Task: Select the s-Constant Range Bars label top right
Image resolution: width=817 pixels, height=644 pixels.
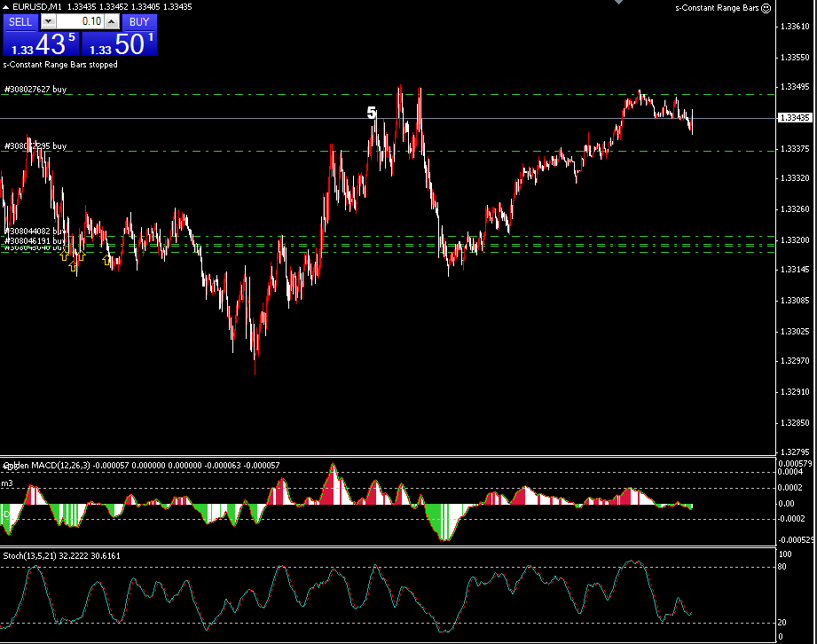Action: [717, 8]
